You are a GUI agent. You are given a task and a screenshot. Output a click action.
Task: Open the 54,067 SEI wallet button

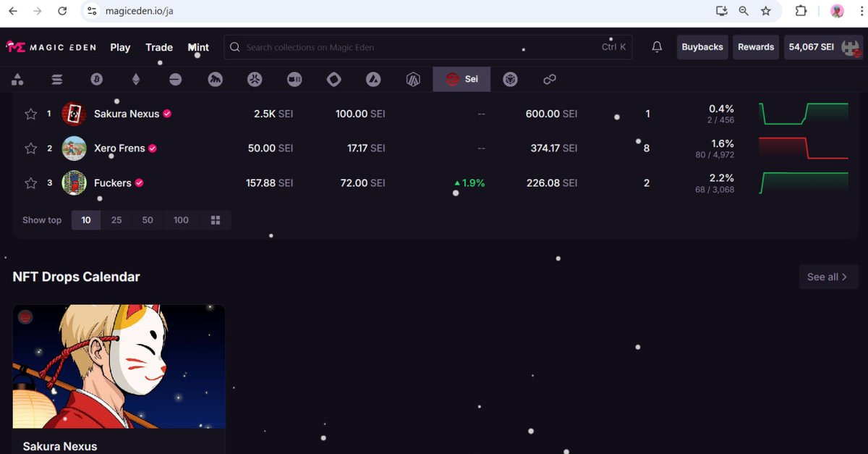click(824, 47)
